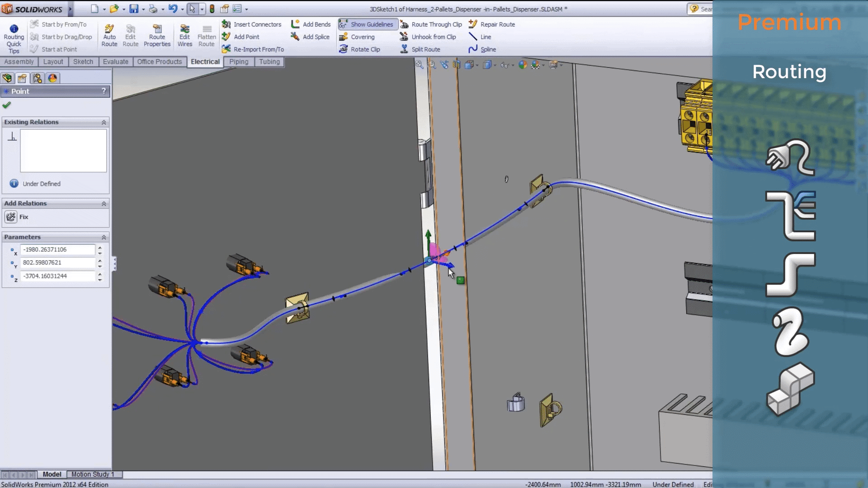Open ConfigurationManager tab
This screenshot has width=868, height=488.
coord(38,78)
